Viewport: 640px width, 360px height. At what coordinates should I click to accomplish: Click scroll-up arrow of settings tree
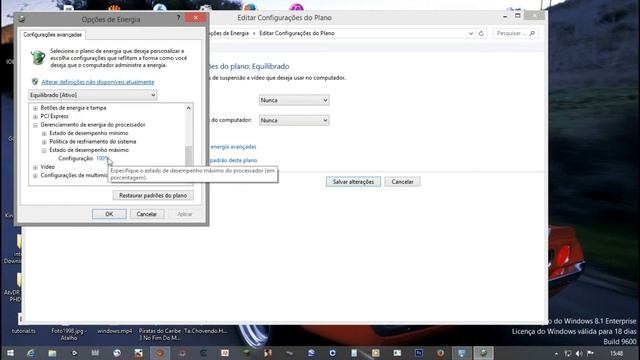(189, 108)
